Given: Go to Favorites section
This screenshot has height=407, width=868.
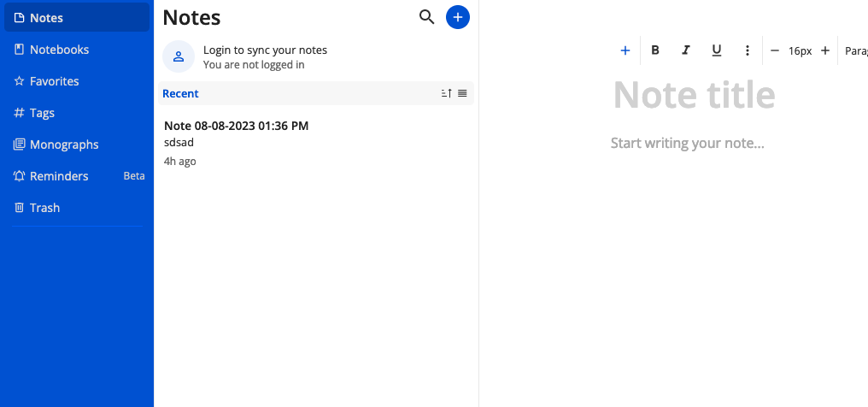Looking at the screenshot, I should [54, 81].
